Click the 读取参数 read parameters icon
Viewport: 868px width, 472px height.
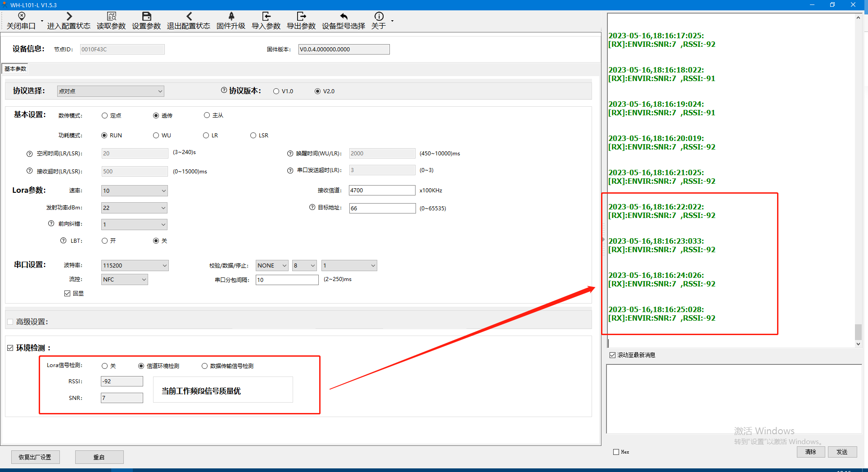click(x=111, y=17)
